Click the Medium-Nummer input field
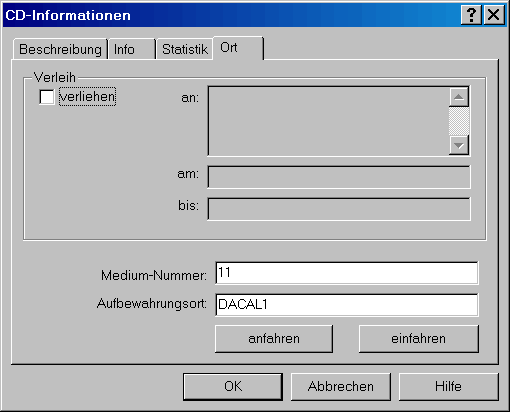This screenshot has height=412, width=510. tap(347, 273)
